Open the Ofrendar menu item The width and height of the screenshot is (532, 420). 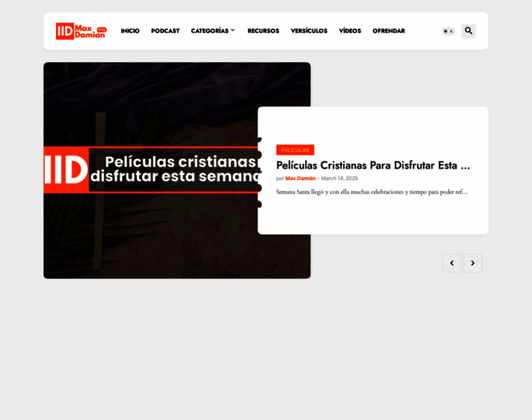388,31
